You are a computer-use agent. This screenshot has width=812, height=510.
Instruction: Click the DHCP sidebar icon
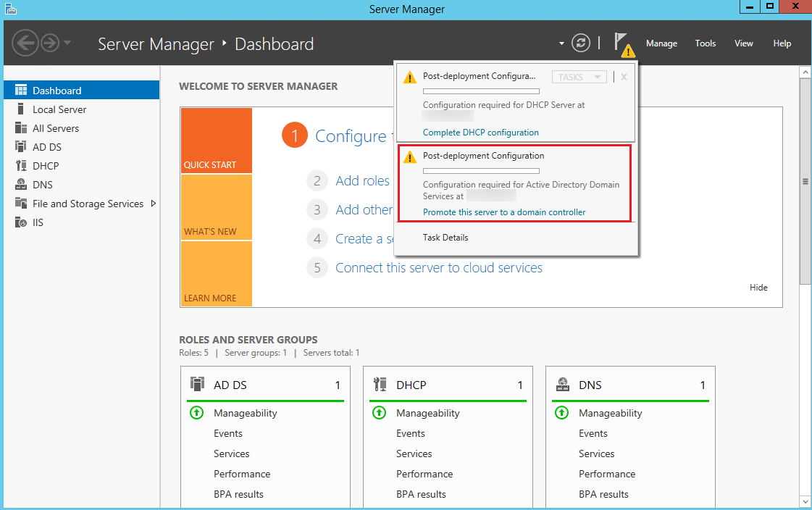point(21,166)
